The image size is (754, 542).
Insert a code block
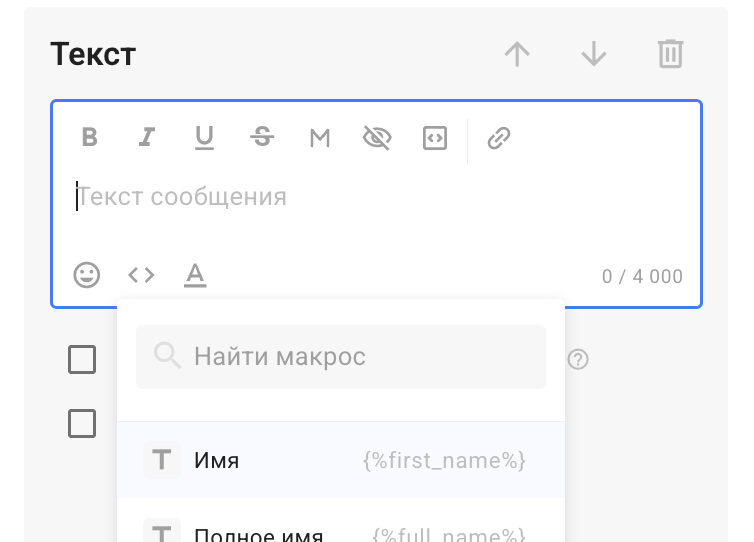coord(434,138)
